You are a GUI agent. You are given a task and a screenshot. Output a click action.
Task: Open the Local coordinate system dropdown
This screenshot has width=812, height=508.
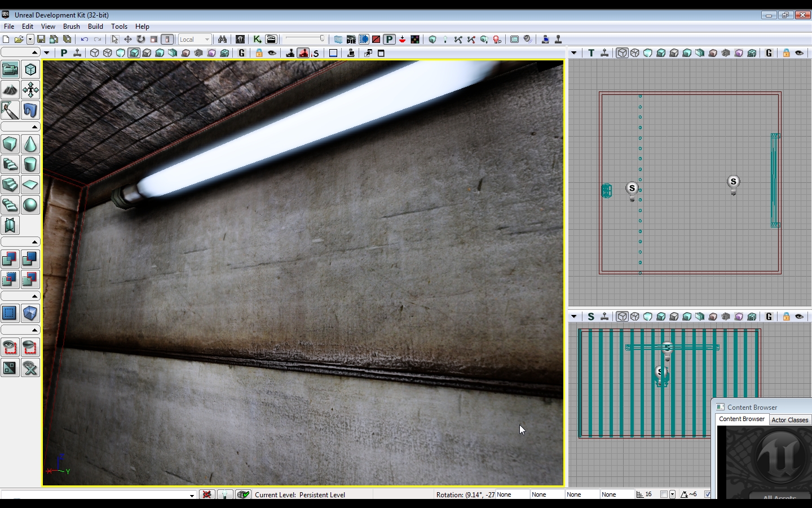pyautogui.click(x=195, y=40)
